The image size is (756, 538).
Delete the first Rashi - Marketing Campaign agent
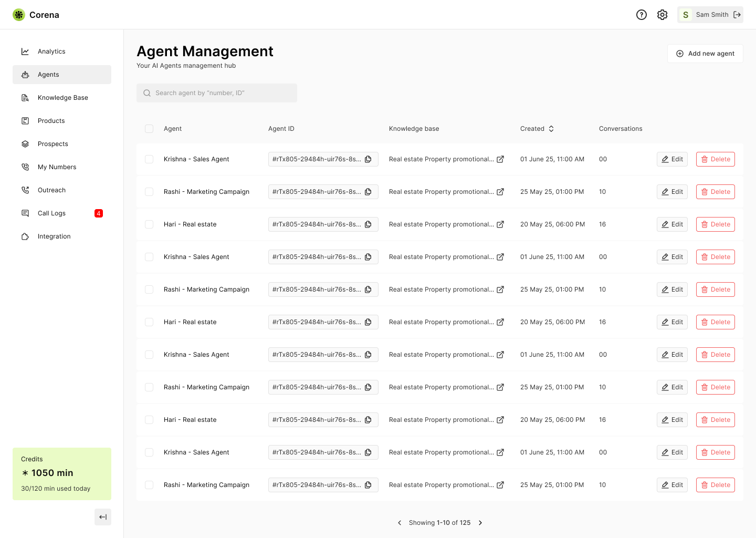click(x=715, y=192)
